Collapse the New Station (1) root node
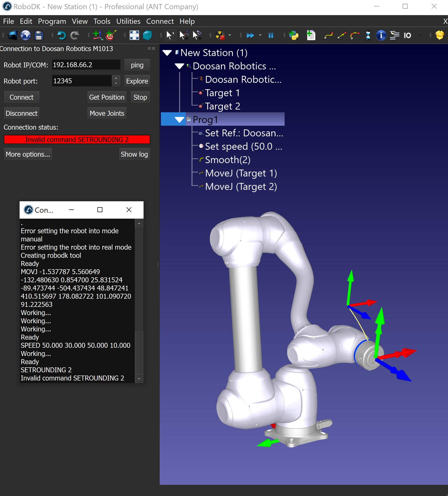 pyautogui.click(x=167, y=53)
